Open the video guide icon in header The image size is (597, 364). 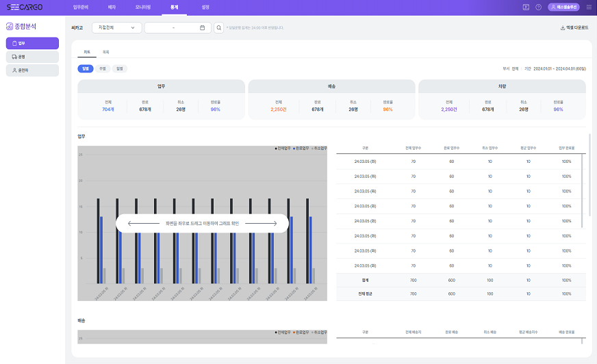coord(526,7)
